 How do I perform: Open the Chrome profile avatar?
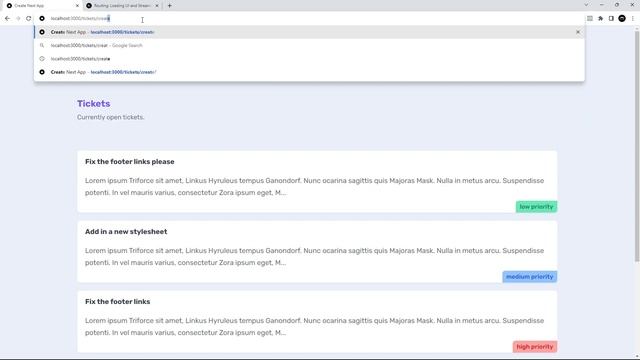click(x=622, y=18)
